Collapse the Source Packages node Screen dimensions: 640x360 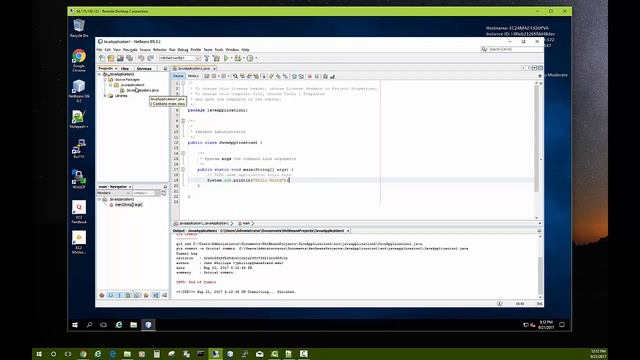(105, 80)
